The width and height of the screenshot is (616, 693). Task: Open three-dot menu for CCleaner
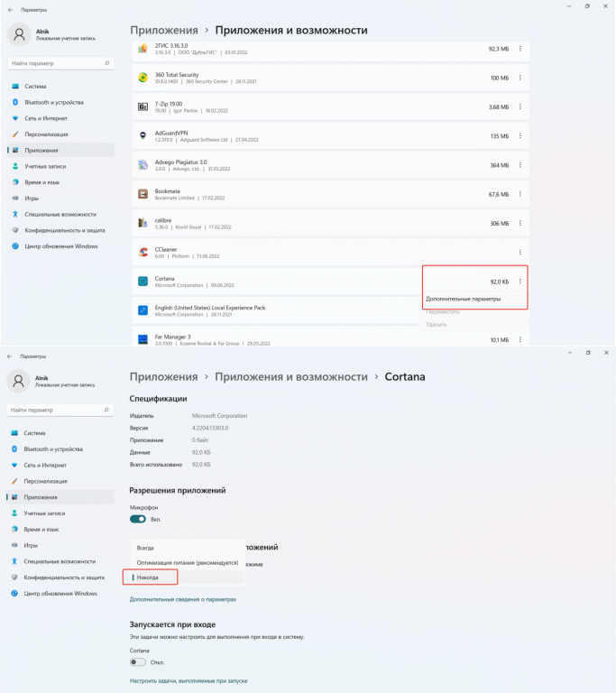point(520,253)
